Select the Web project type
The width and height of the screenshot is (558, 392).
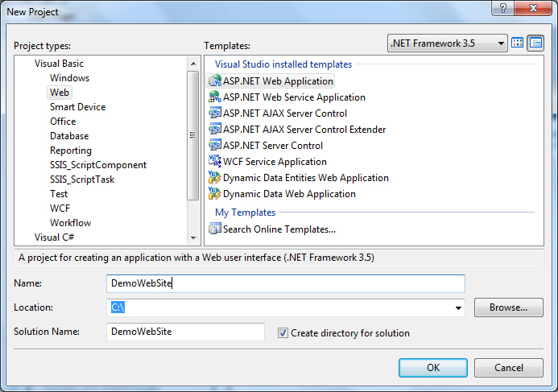tap(60, 93)
